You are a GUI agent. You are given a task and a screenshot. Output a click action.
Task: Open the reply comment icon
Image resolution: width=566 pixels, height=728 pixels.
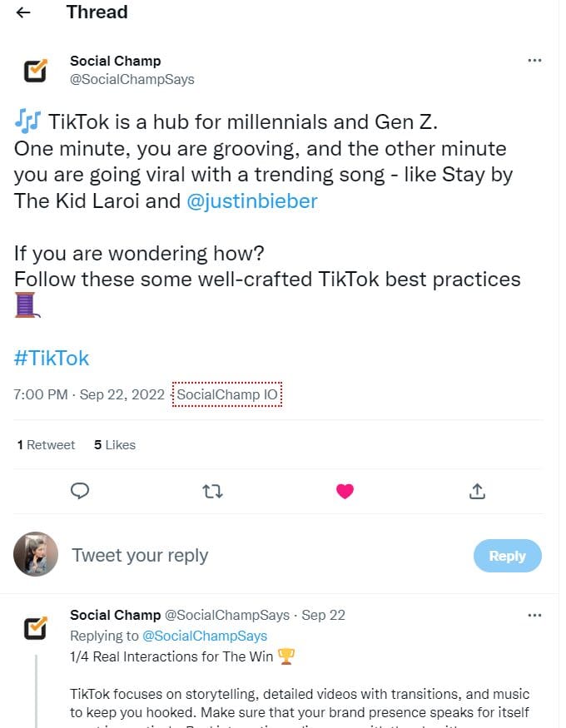point(79,491)
